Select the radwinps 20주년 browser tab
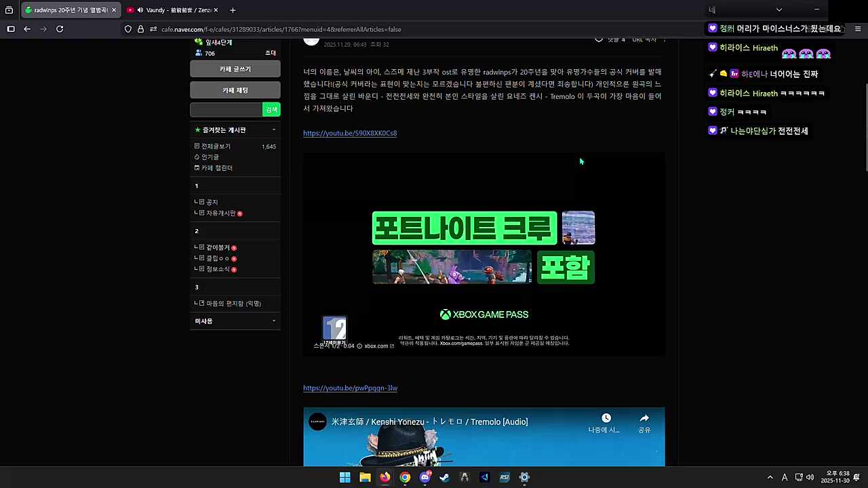 (x=68, y=9)
